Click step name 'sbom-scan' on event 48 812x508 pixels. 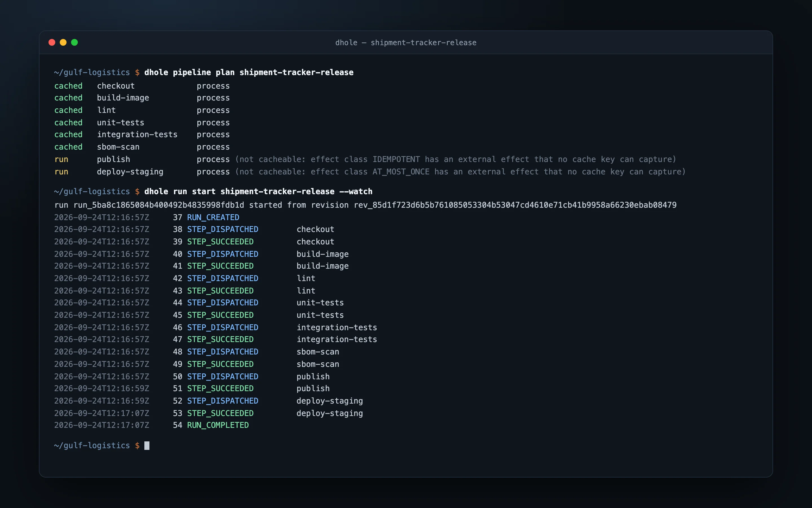point(318,351)
